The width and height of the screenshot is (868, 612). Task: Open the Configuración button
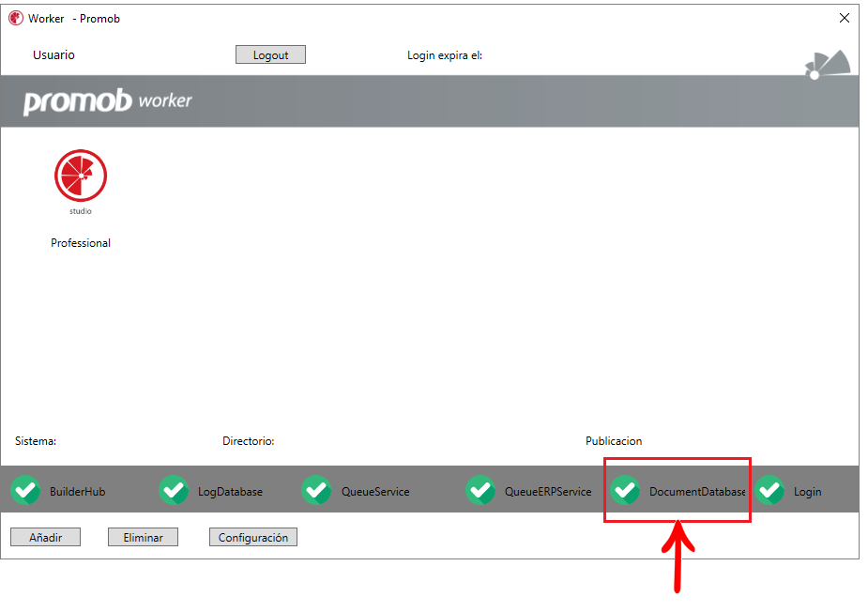pos(253,537)
